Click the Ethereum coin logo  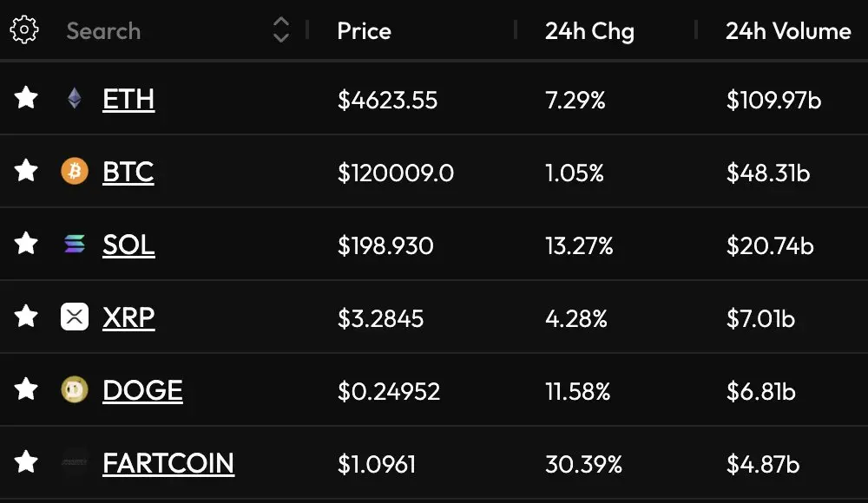(x=74, y=99)
